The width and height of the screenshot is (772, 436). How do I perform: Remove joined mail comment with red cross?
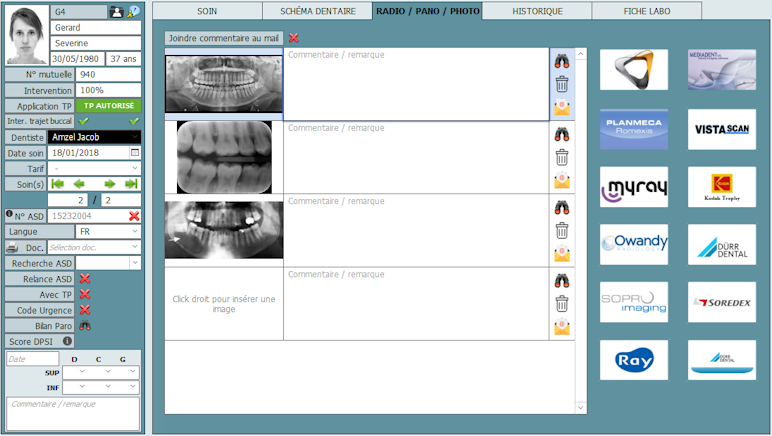[x=293, y=38]
